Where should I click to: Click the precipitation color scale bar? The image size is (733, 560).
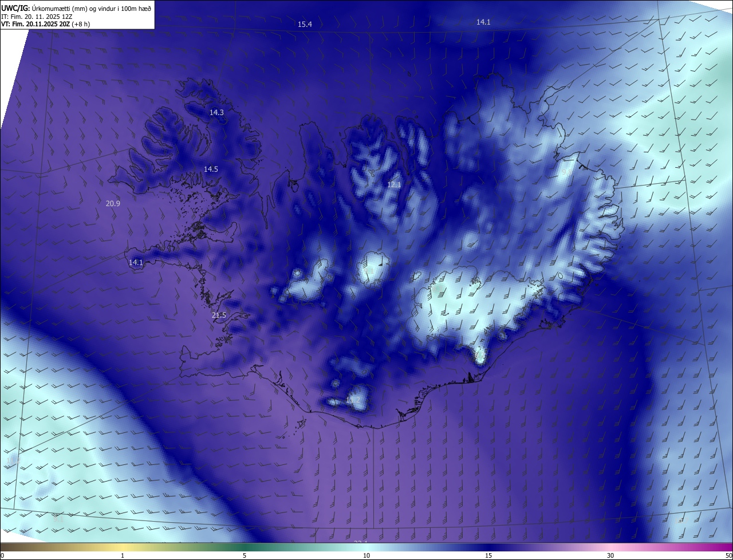click(x=366, y=547)
